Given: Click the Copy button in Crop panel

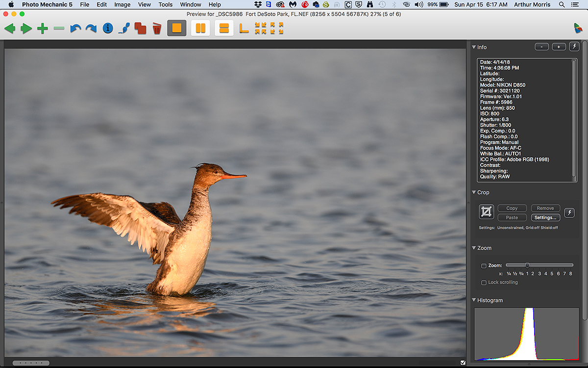Looking at the screenshot, I should pyautogui.click(x=512, y=208).
